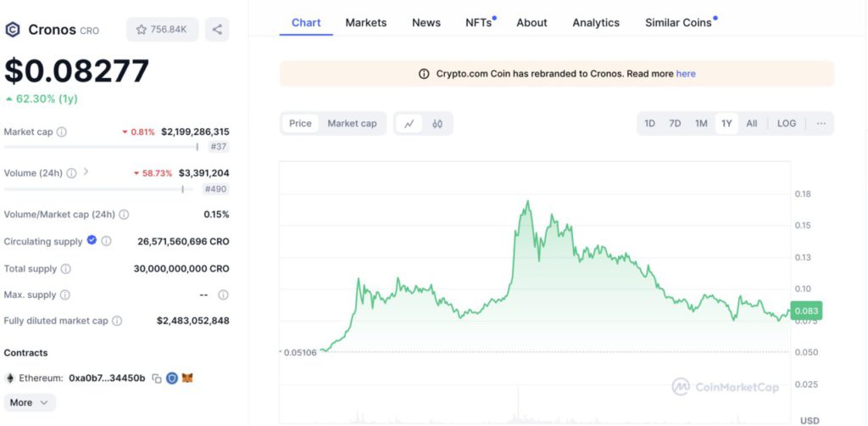Click the Ethereum address 0xa0b7...34450b

tap(107, 378)
